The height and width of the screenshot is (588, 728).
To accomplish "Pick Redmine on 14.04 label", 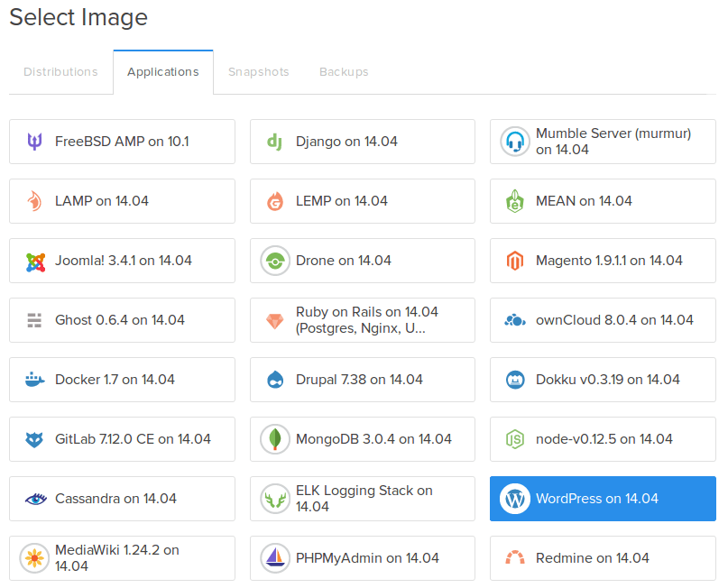I will [593, 558].
